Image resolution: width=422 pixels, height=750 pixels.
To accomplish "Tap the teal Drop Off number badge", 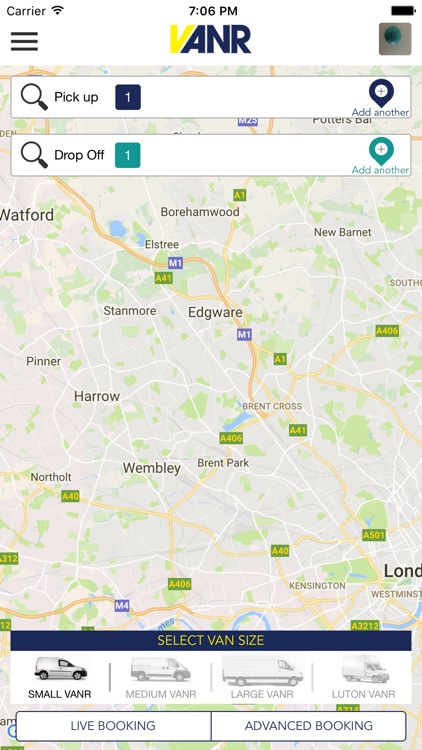I will pos(128,155).
